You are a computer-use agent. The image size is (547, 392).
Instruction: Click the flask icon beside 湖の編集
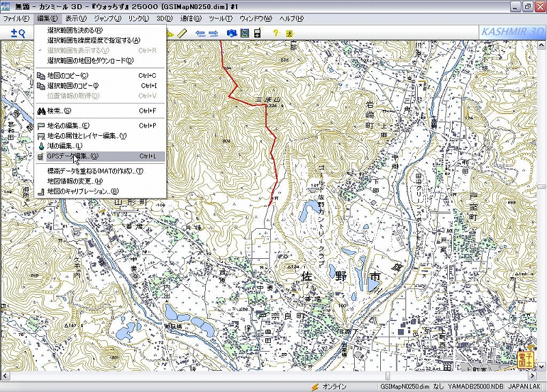pos(41,146)
